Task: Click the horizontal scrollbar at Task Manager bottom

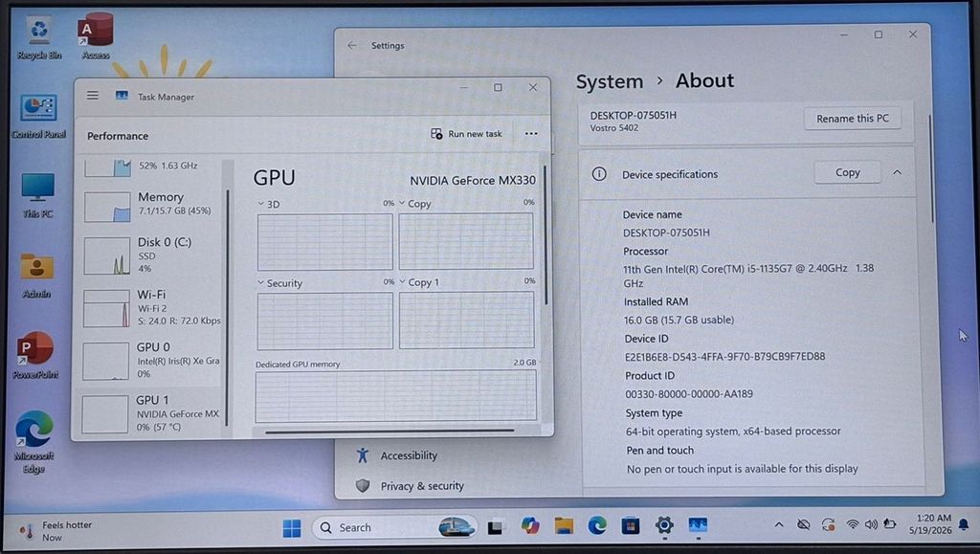Action: (x=390, y=431)
